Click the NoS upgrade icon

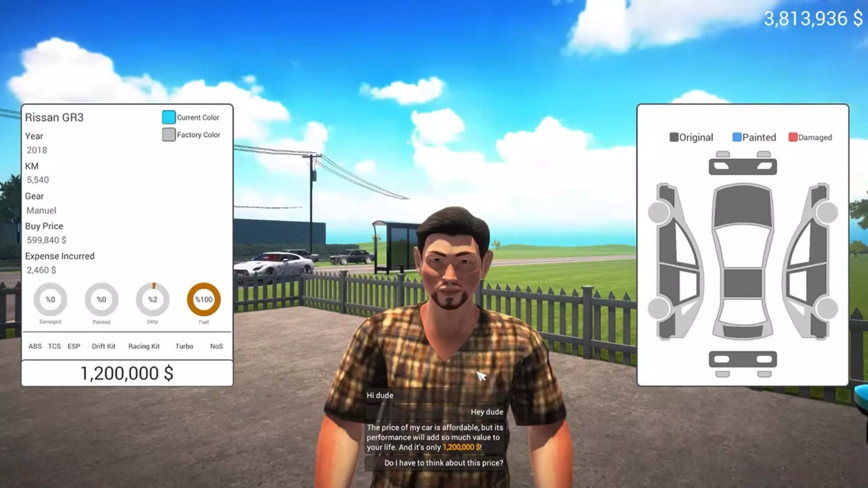[x=216, y=346]
